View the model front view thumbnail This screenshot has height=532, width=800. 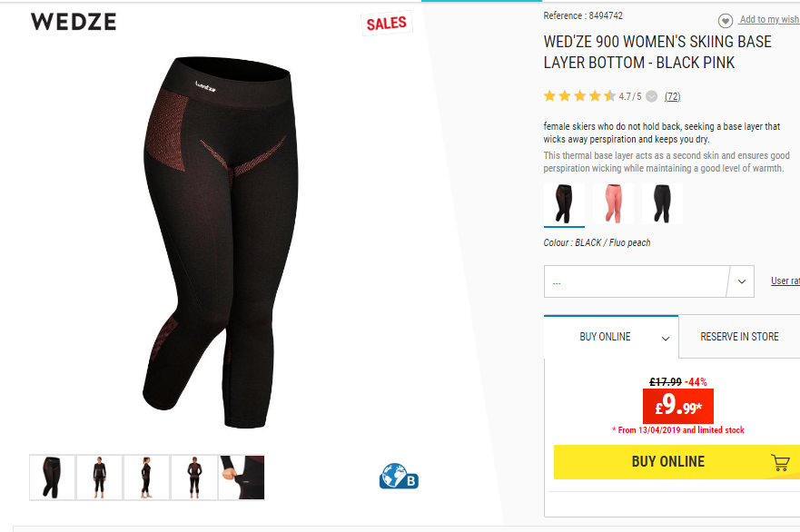(x=100, y=478)
